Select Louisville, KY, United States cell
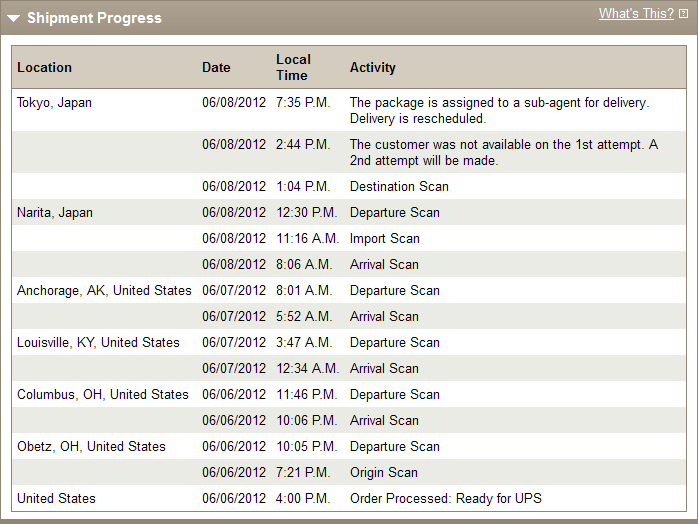This screenshot has width=698, height=524. pyautogui.click(x=98, y=342)
